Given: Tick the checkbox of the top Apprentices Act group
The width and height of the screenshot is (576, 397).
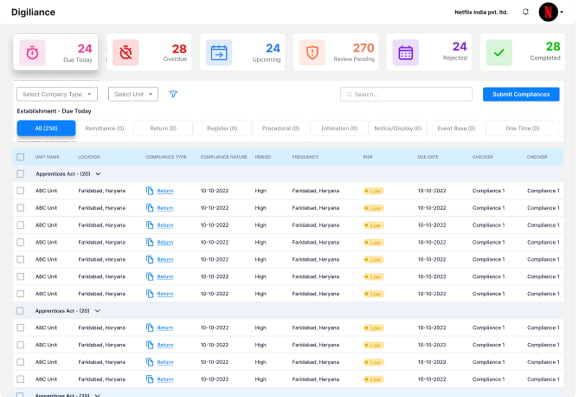Looking at the screenshot, I should pos(20,174).
